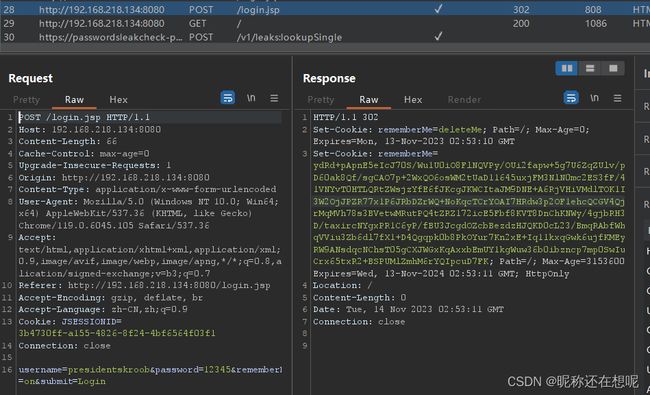This screenshot has height=395, width=650.
Task: Click the Request panel title
Action: [31, 78]
